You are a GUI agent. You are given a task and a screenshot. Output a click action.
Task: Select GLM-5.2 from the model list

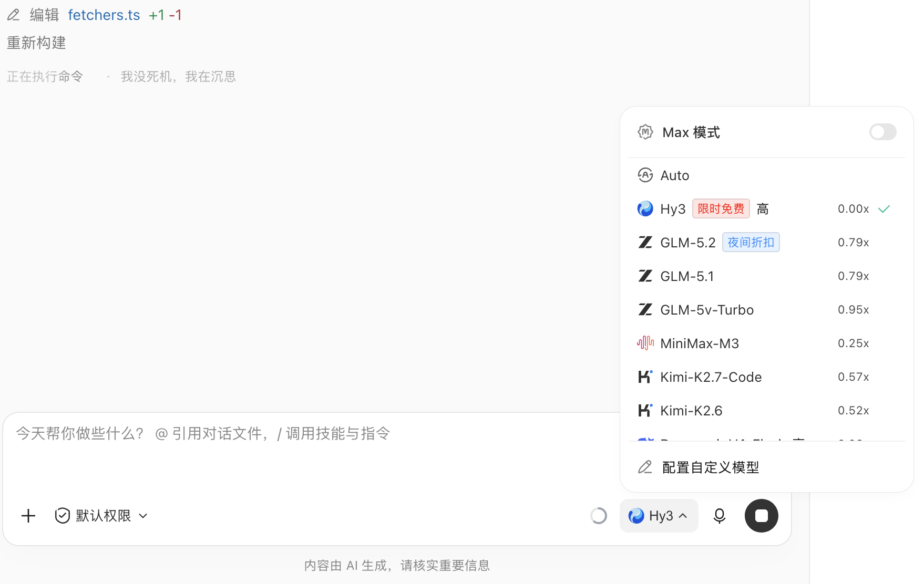pyautogui.click(x=766, y=243)
